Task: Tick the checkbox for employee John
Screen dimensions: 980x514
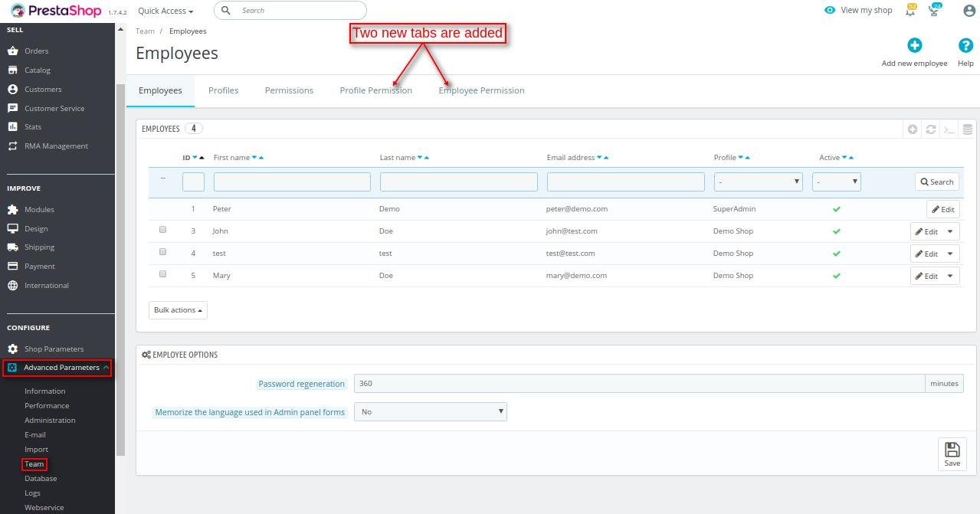Action: pyautogui.click(x=162, y=229)
